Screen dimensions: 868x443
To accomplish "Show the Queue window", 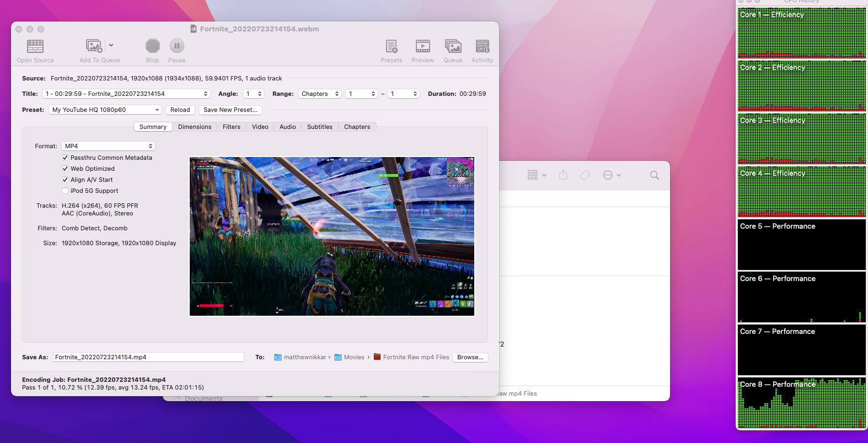I will click(453, 46).
